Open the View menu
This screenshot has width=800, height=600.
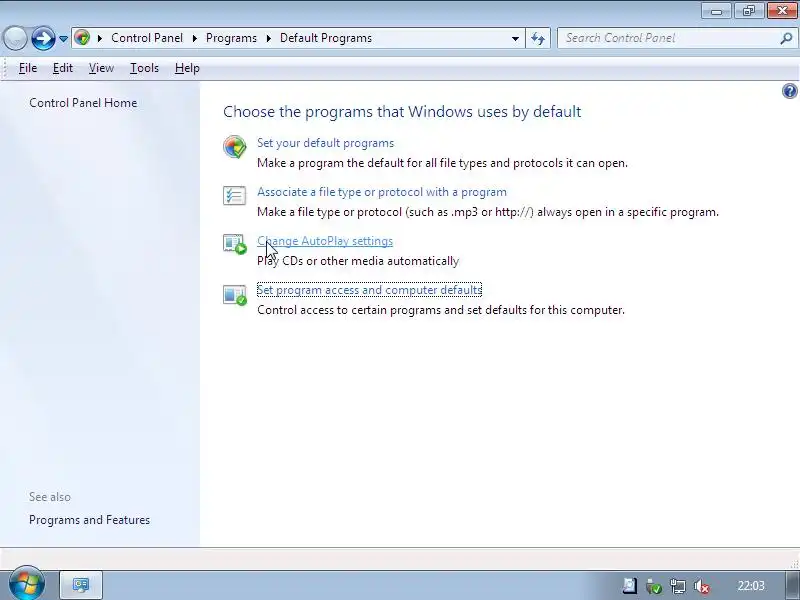click(101, 68)
